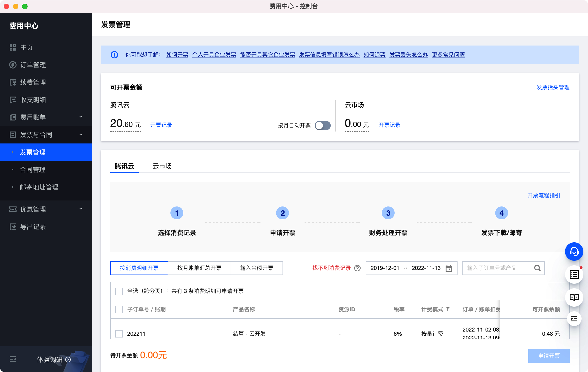
Task: Click the calendar icon in date range
Action: [449, 268]
